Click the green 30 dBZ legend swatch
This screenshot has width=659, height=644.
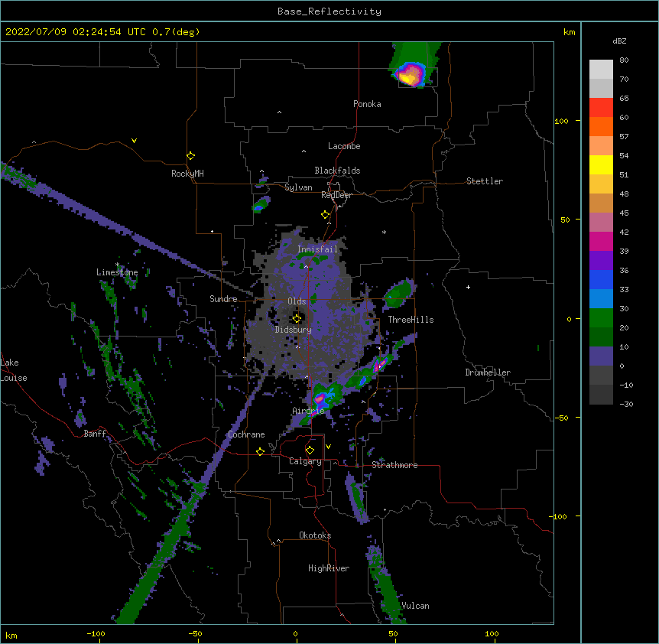click(x=601, y=318)
